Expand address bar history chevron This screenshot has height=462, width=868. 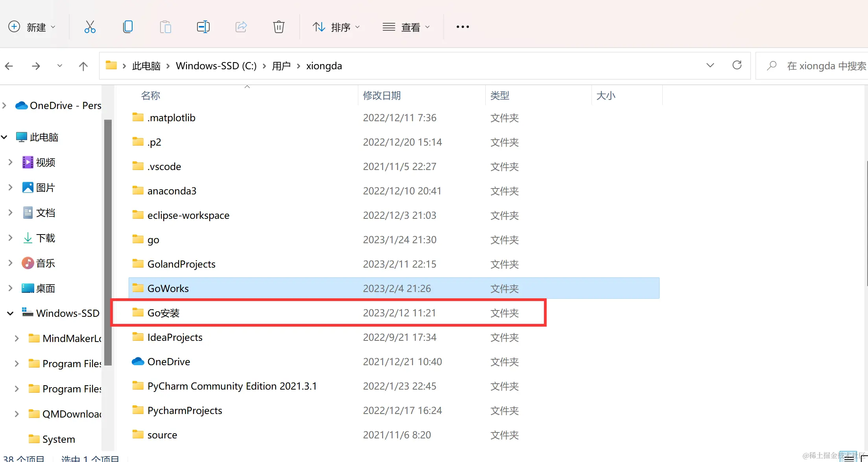pos(710,65)
